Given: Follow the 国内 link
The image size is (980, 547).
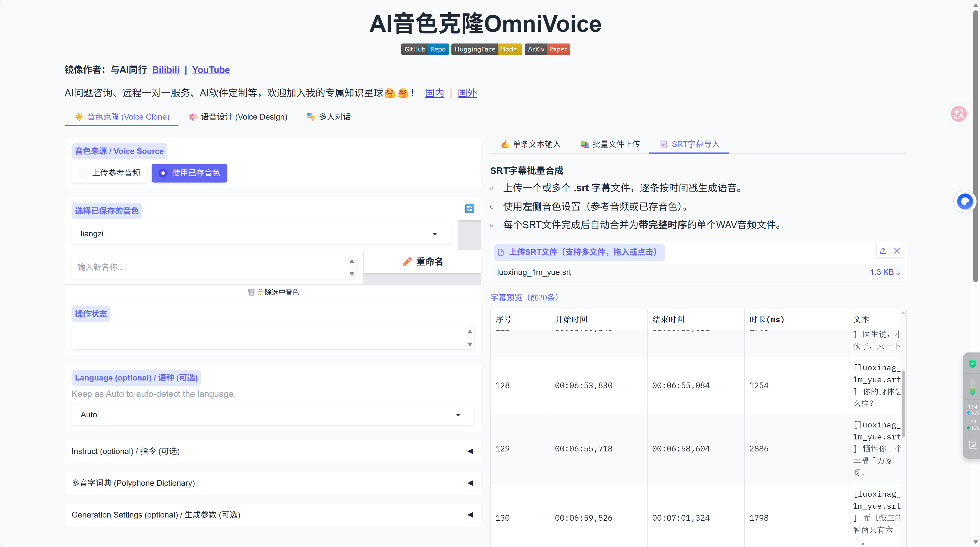Looking at the screenshot, I should pyautogui.click(x=435, y=93).
